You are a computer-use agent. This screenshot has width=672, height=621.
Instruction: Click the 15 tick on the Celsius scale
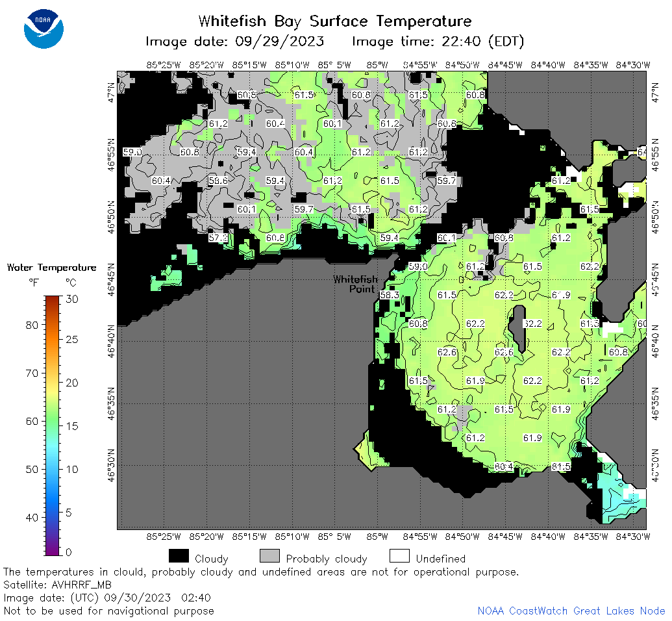(72, 426)
